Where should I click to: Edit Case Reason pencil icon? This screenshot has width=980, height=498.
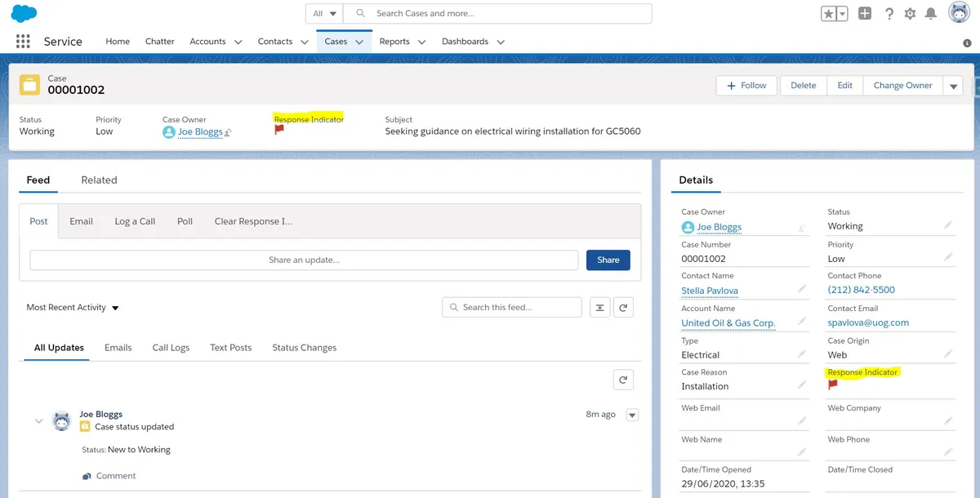[x=802, y=385]
